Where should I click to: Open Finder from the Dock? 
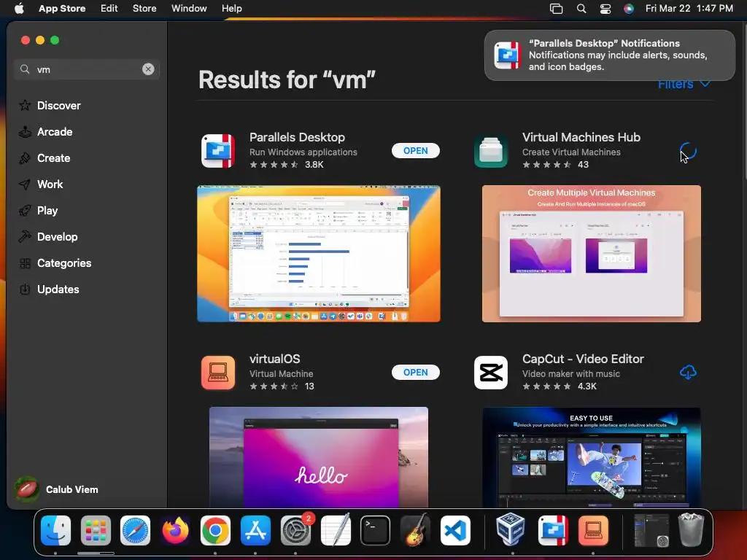tap(55, 530)
